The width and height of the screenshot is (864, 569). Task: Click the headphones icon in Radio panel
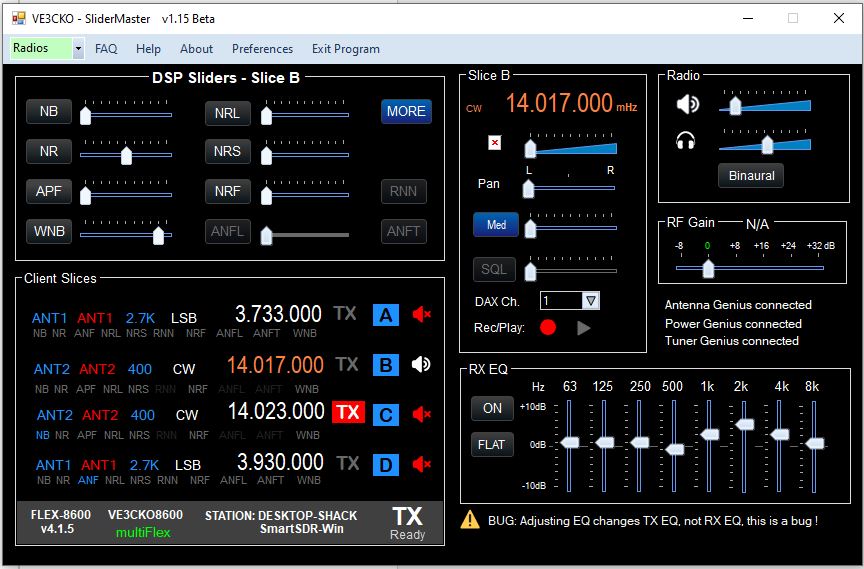coord(685,141)
